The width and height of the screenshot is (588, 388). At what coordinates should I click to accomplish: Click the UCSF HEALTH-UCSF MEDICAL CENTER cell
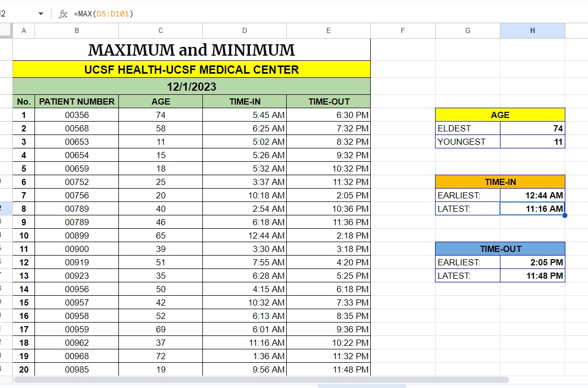(192, 70)
